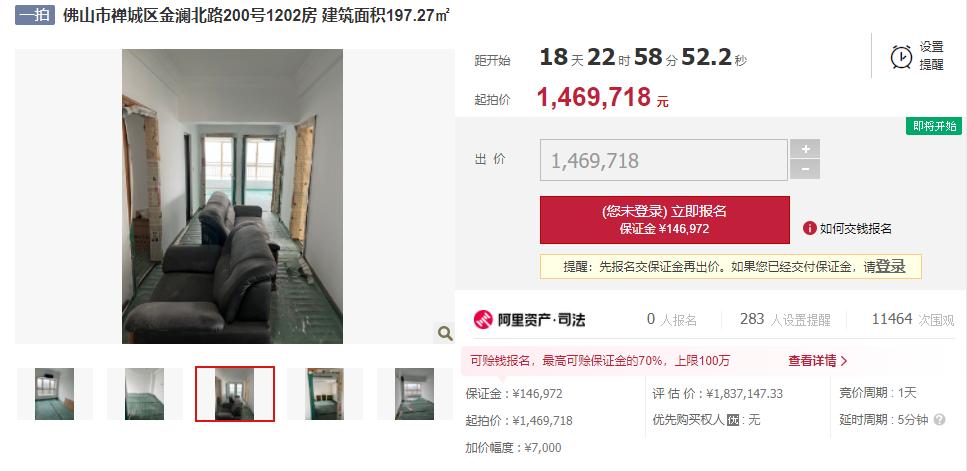967x471 pixels.
Task: Open the 登录 login link
Action: point(891,266)
